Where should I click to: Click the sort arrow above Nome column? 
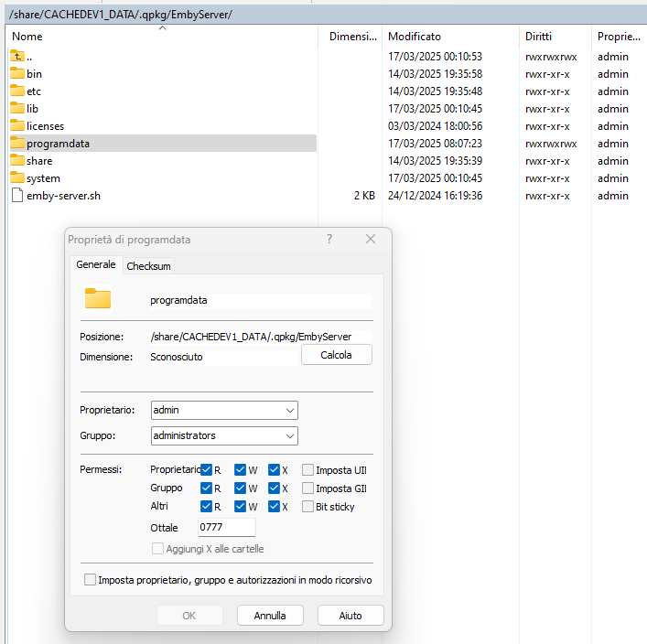click(x=163, y=27)
